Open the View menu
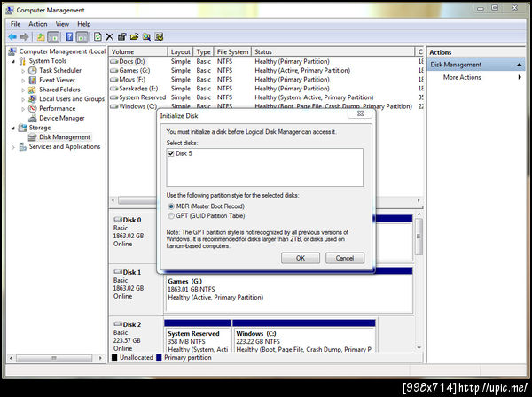 tap(62, 24)
